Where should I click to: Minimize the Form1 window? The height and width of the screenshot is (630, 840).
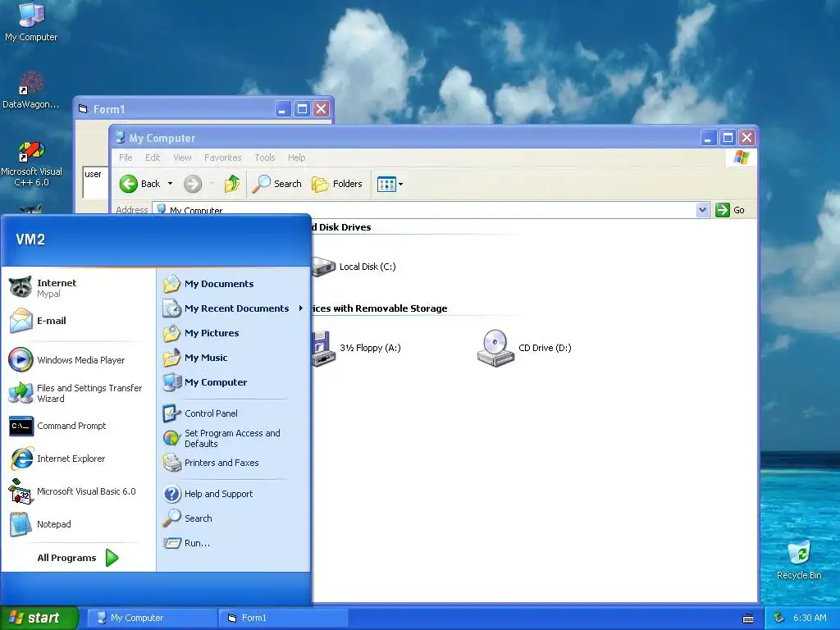[x=283, y=109]
